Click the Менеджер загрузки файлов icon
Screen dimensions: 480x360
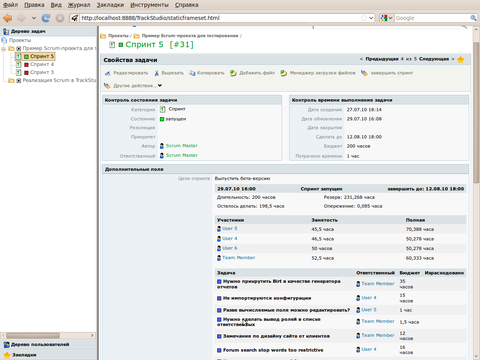click(x=283, y=73)
